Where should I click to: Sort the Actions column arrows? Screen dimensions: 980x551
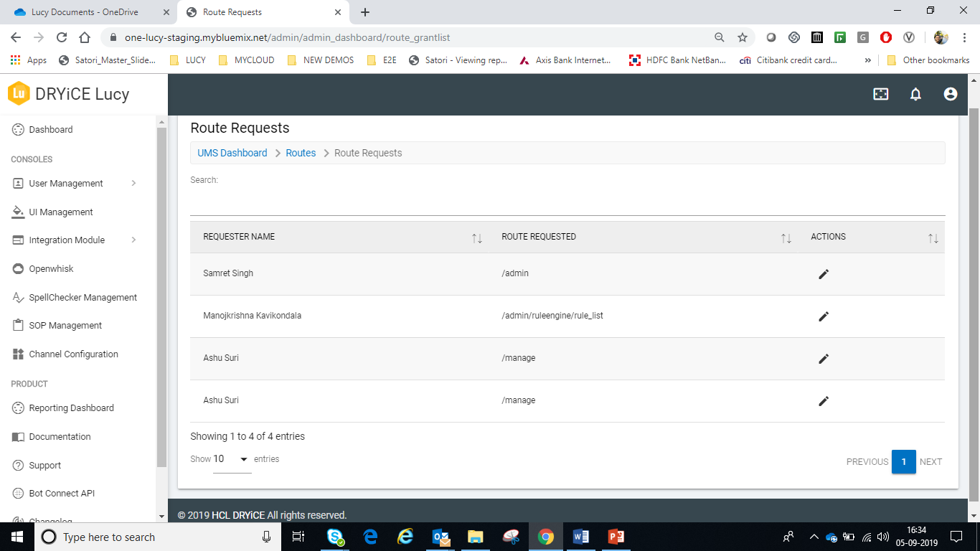click(x=933, y=238)
